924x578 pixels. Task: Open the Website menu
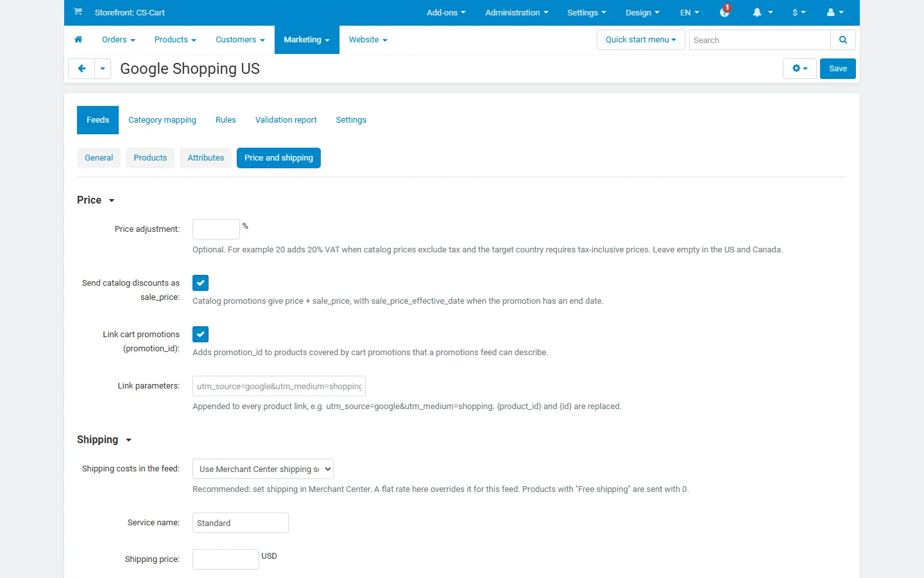pos(368,40)
